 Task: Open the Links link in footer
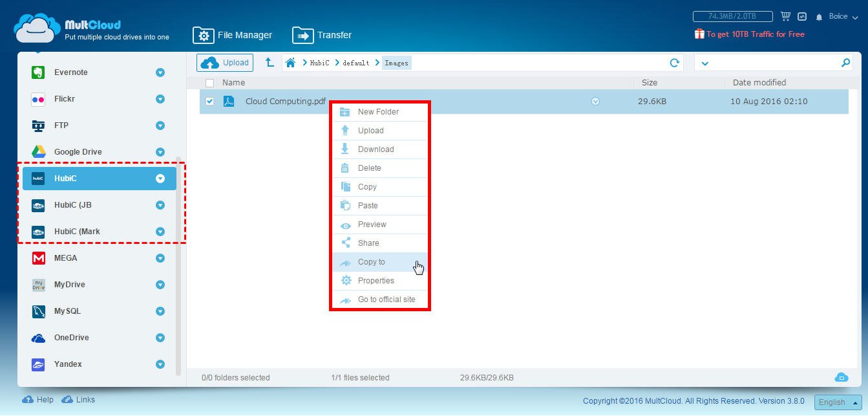(78, 400)
